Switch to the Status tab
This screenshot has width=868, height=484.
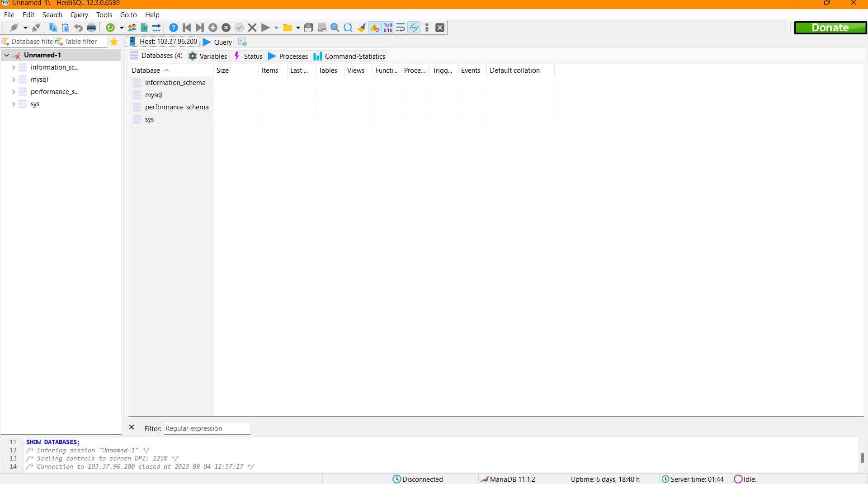(x=248, y=56)
